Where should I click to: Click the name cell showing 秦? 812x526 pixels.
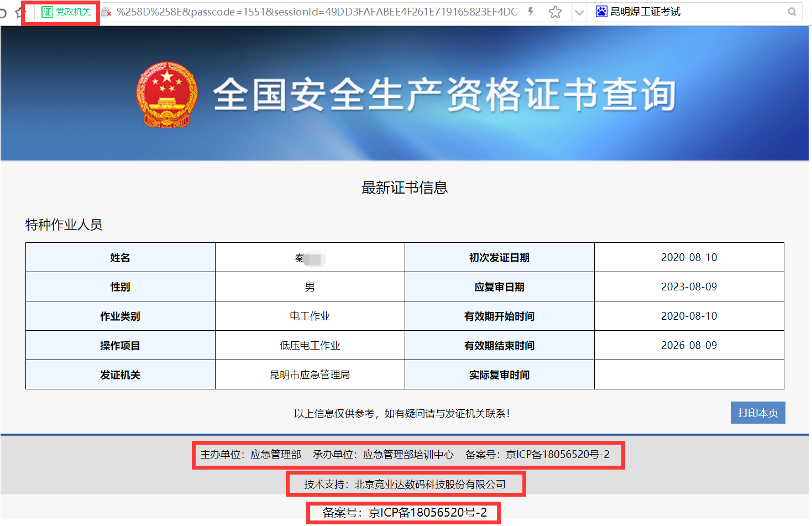click(310, 257)
